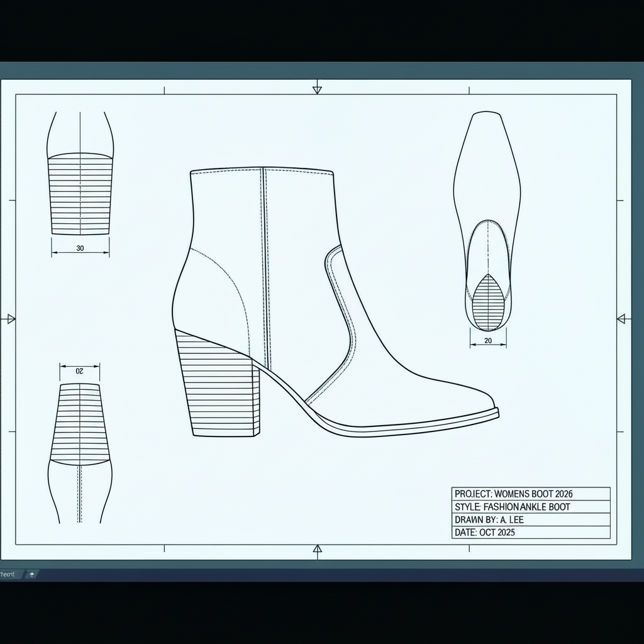Switch to the open tab in the bottom bar
This screenshot has width=644, height=644.
(x=9, y=574)
